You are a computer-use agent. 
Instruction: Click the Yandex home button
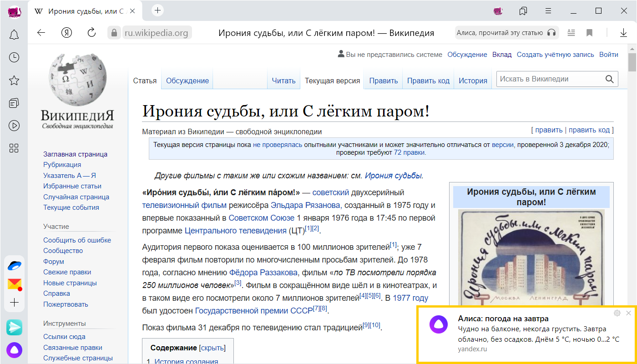pos(67,33)
